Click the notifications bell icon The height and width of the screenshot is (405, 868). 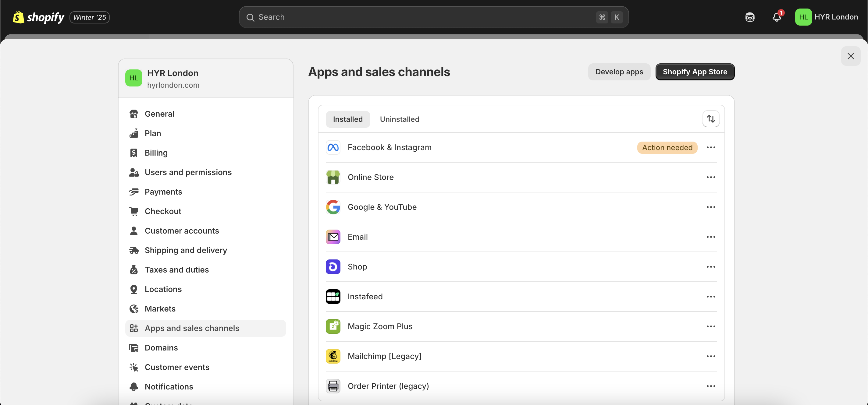[777, 17]
